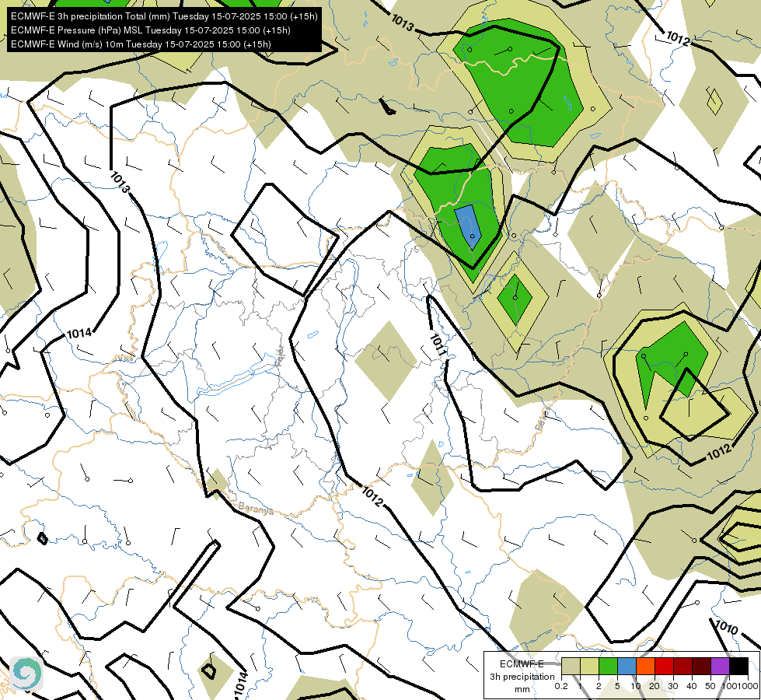Click the 'Fejér' county name on the map
The height and width of the screenshot is (700, 761).
280,356
